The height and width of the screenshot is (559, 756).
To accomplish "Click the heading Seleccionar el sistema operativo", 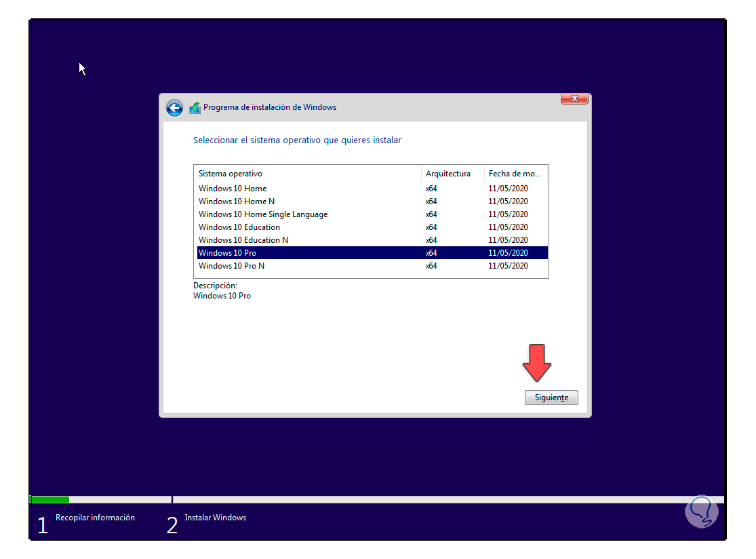I will pyautogui.click(x=297, y=140).
